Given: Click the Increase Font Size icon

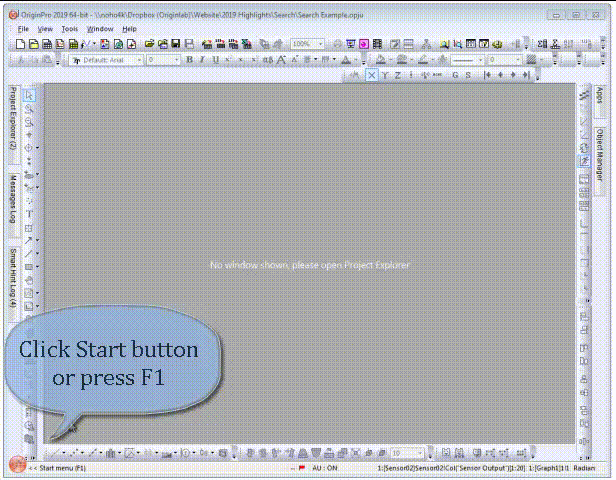Looking at the screenshot, I should coord(281,60).
